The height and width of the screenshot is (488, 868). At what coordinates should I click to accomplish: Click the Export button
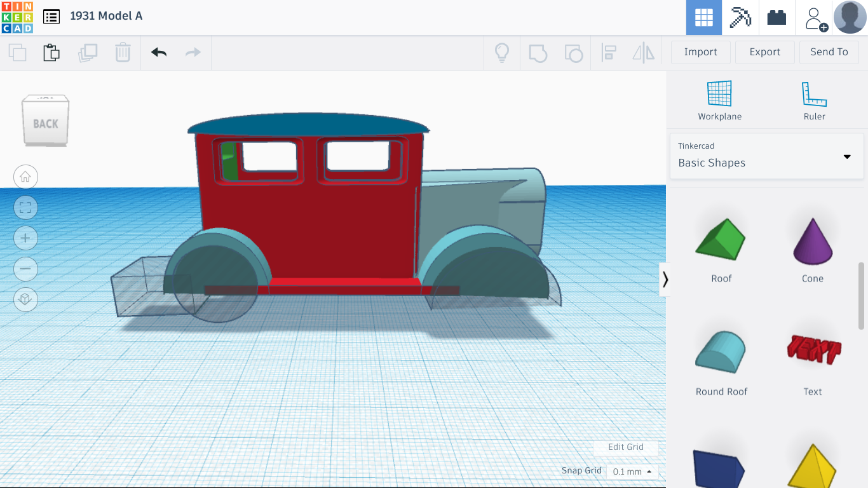tap(764, 52)
